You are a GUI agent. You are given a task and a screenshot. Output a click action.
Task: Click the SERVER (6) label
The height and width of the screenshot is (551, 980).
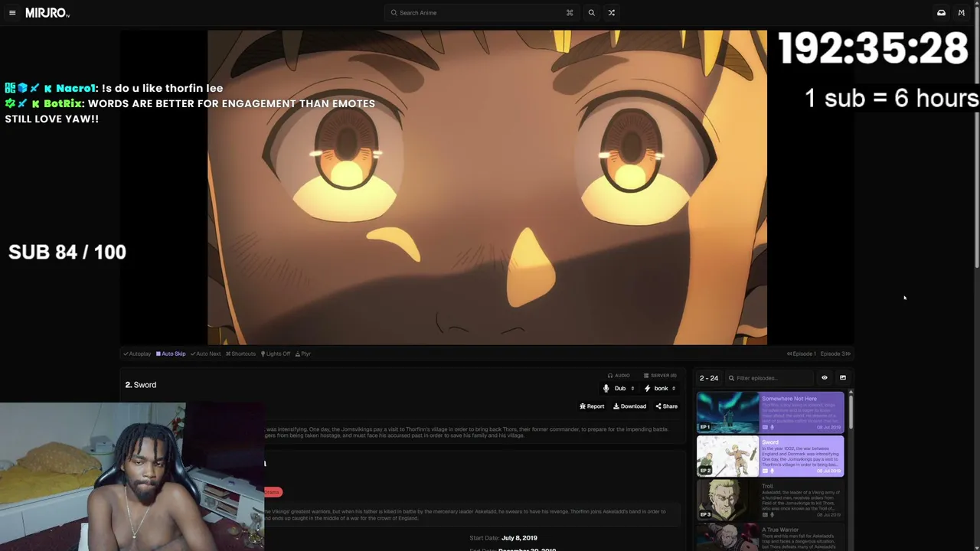point(660,376)
